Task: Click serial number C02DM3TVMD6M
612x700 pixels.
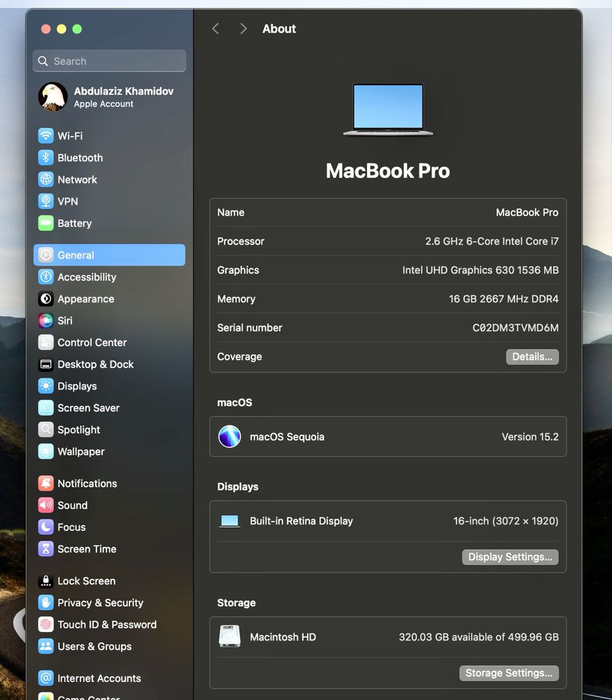Action: click(515, 328)
